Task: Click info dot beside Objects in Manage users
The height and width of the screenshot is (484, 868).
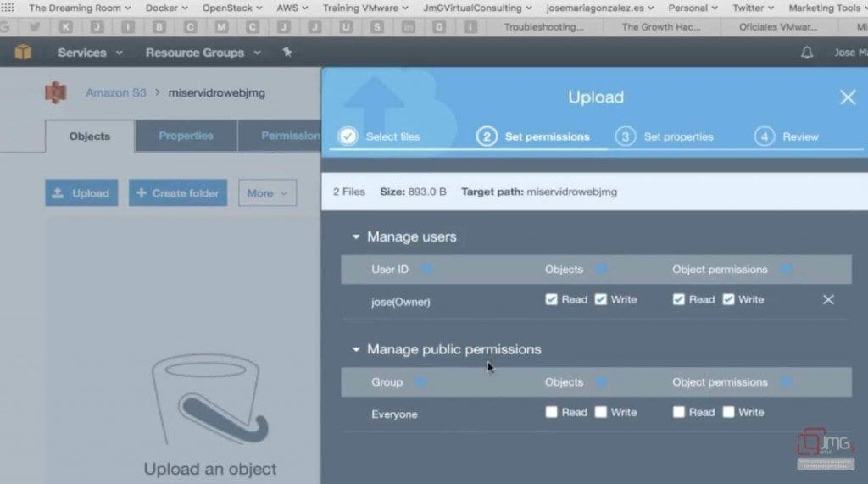Action: point(601,270)
